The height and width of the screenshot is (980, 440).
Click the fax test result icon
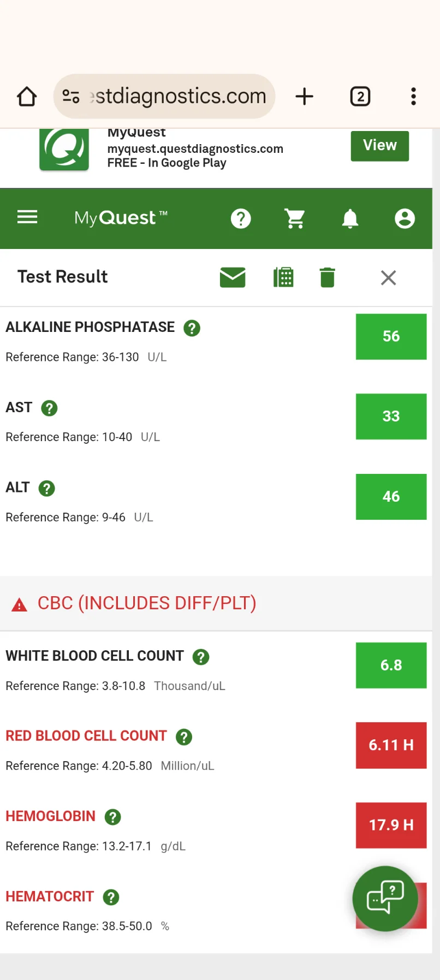(x=283, y=277)
